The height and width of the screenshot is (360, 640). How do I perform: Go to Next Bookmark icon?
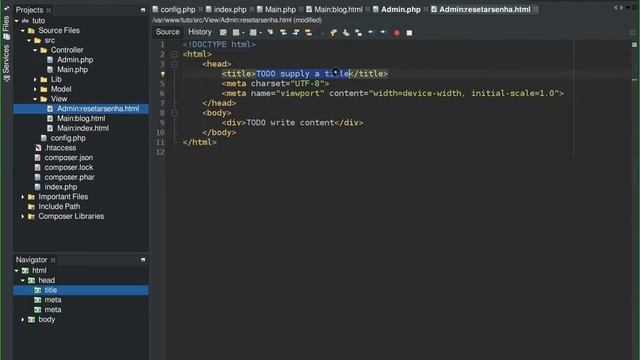click(346, 32)
